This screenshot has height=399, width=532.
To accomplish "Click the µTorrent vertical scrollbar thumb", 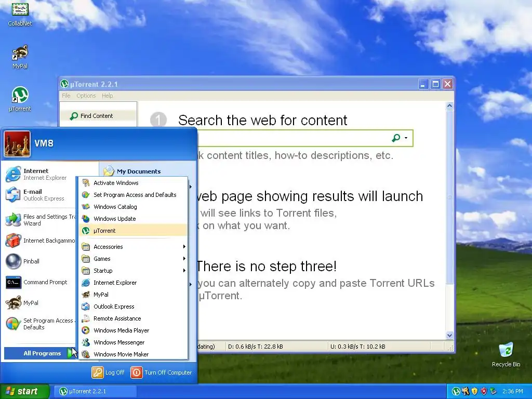I will click(x=449, y=197).
